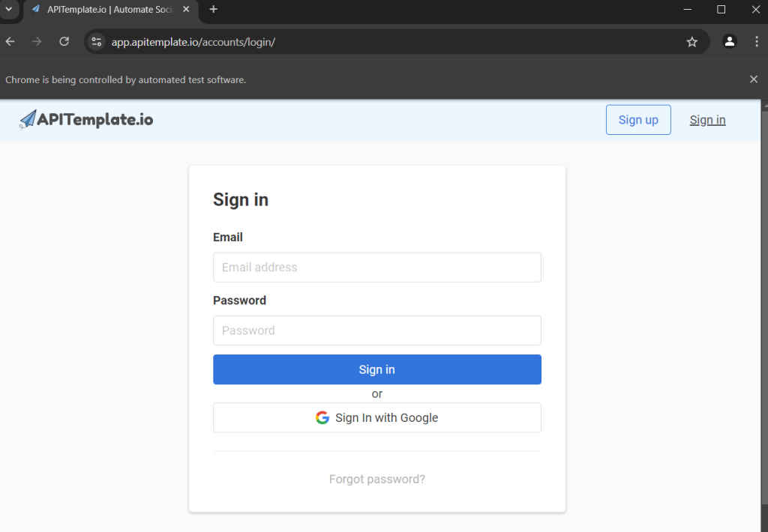Open a new tab with plus icon

213,9
